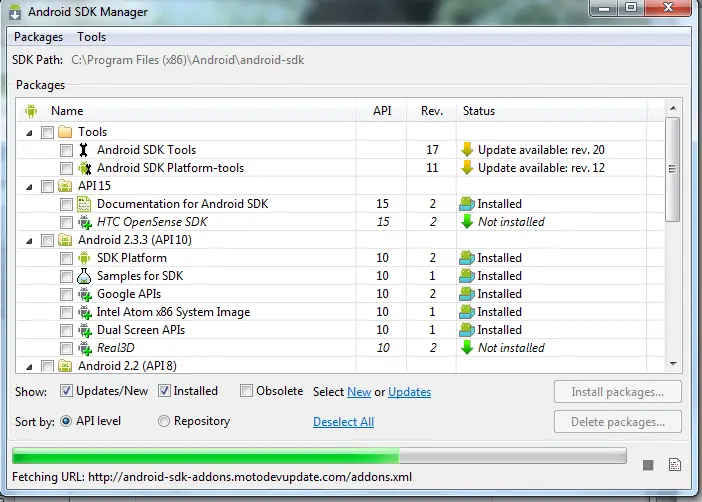
Task: Uncheck the Installed show filter
Action: pos(164,391)
